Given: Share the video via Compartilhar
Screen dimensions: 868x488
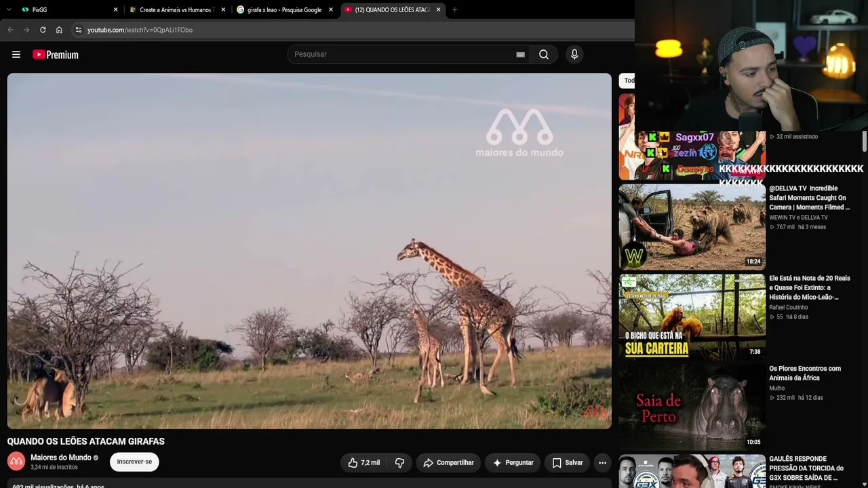Looking at the screenshot, I should [448, 462].
